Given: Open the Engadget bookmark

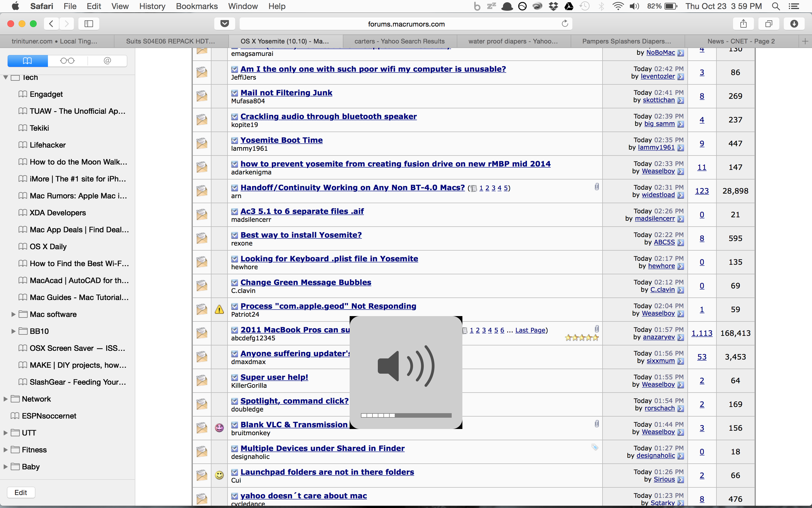Looking at the screenshot, I should [46, 94].
